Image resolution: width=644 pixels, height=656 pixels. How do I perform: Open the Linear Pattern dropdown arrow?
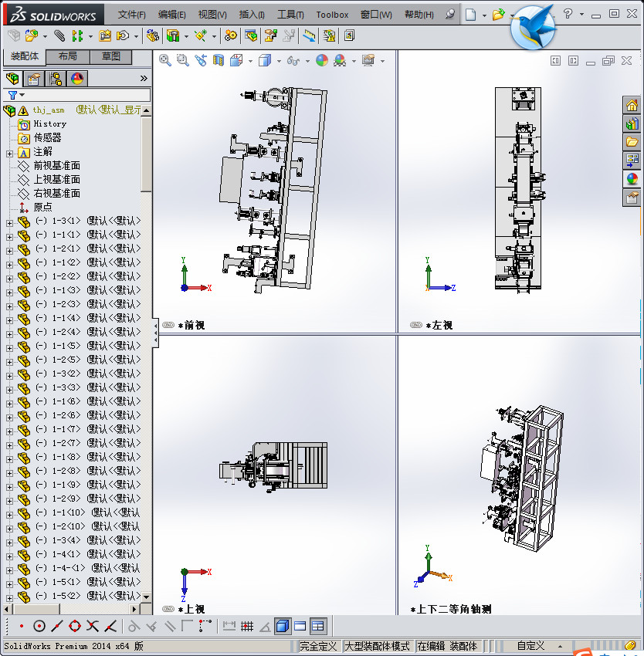pyautogui.click(x=90, y=36)
